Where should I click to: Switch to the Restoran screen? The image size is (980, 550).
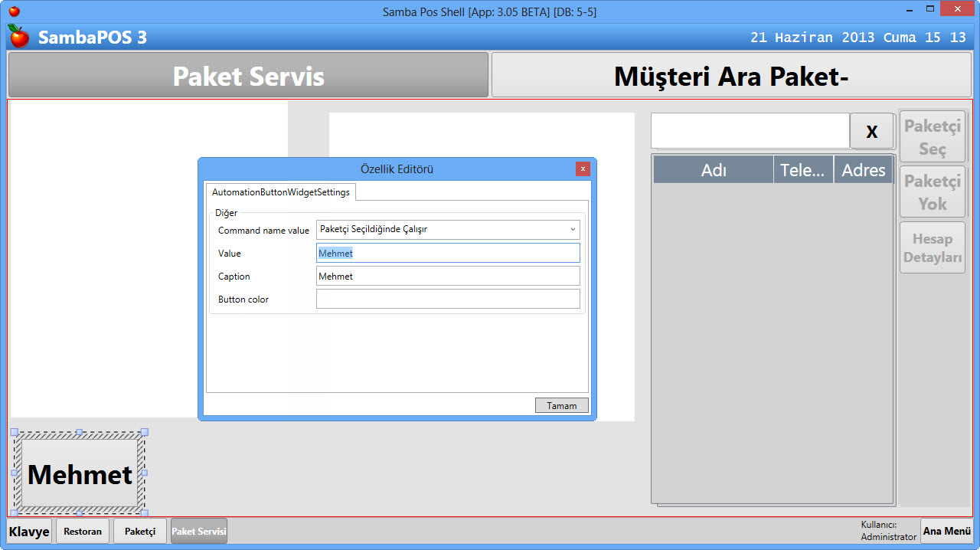pyautogui.click(x=82, y=530)
